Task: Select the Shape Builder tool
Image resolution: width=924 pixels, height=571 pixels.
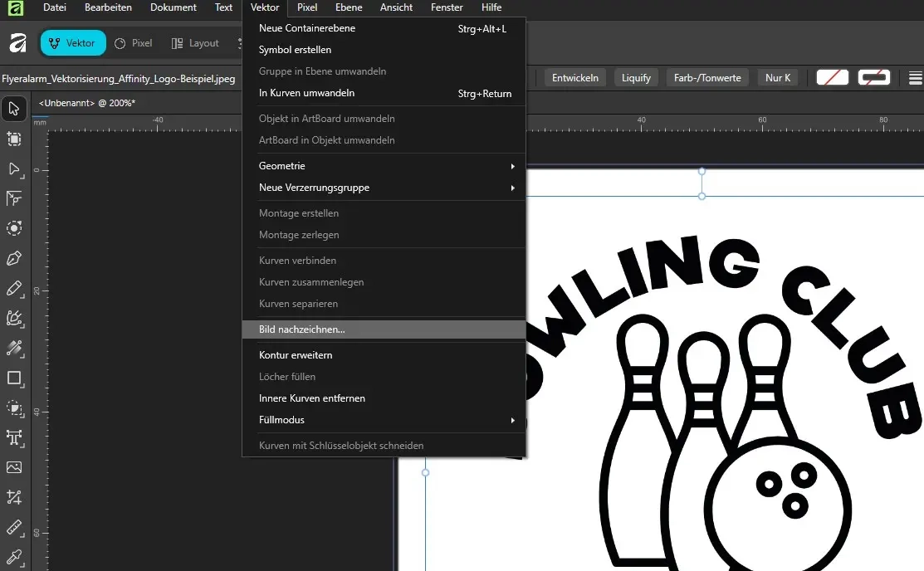Action: 14,408
